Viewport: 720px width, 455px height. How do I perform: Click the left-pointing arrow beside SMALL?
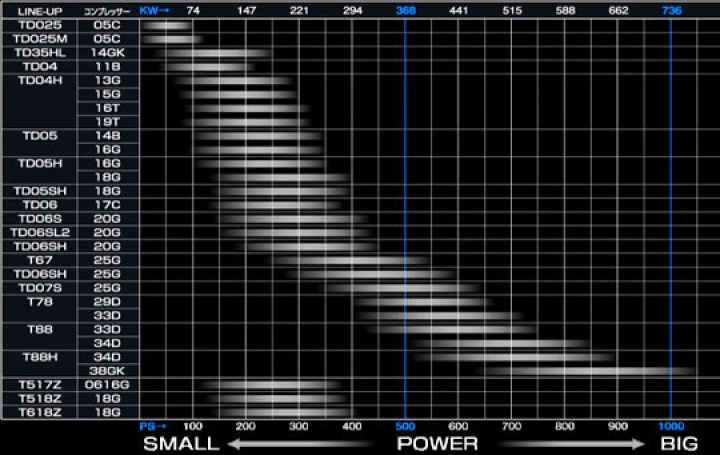[x=300, y=443]
